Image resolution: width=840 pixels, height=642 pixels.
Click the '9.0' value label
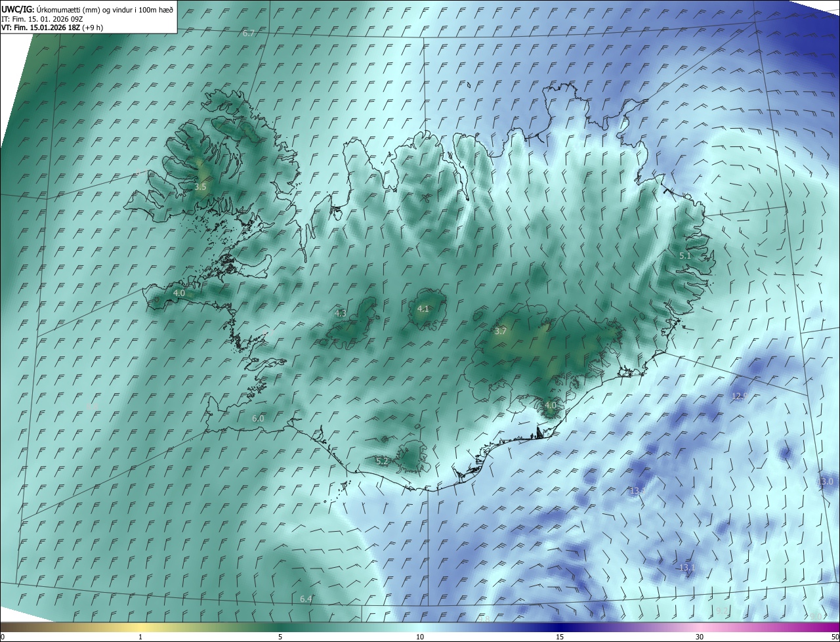(816, 616)
